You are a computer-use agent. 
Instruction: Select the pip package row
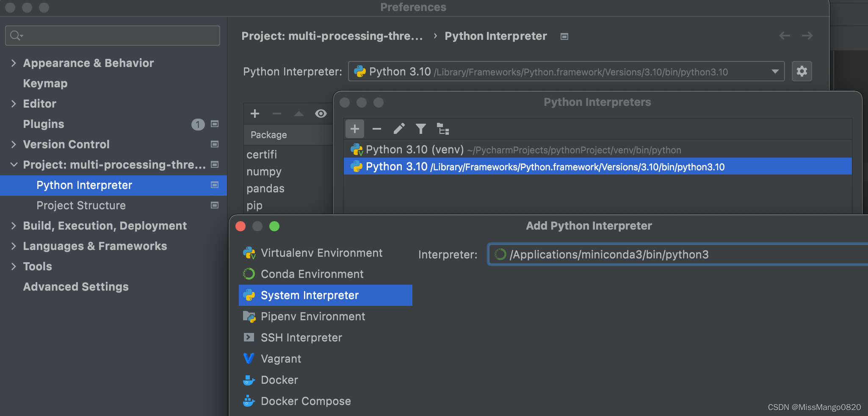point(288,205)
